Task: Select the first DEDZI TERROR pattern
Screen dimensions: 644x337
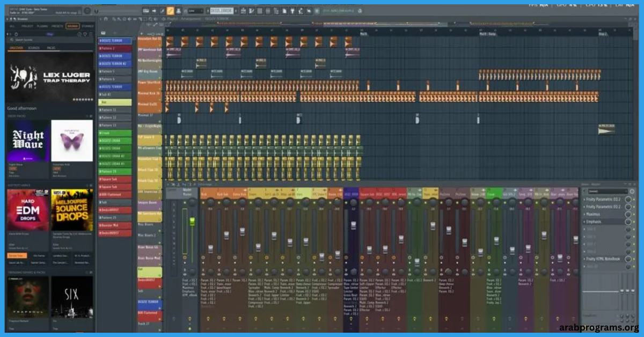Action: coord(114,40)
